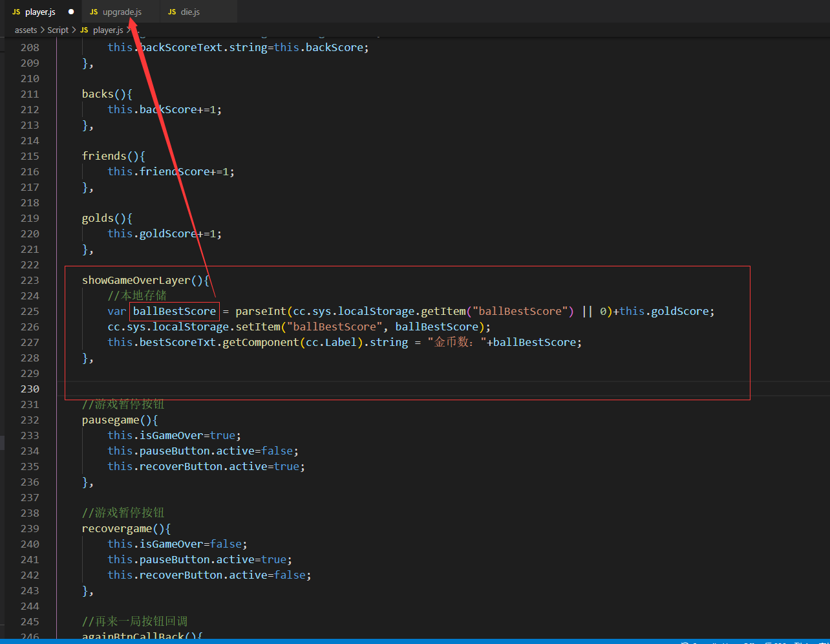Select line number 232 in the gutter
This screenshot has height=644, width=830.
coord(30,420)
